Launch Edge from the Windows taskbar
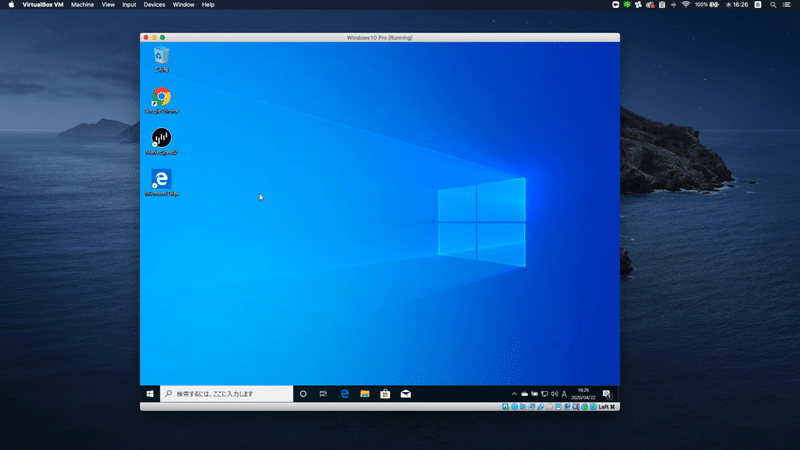This screenshot has height=450, width=800. point(344,394)
